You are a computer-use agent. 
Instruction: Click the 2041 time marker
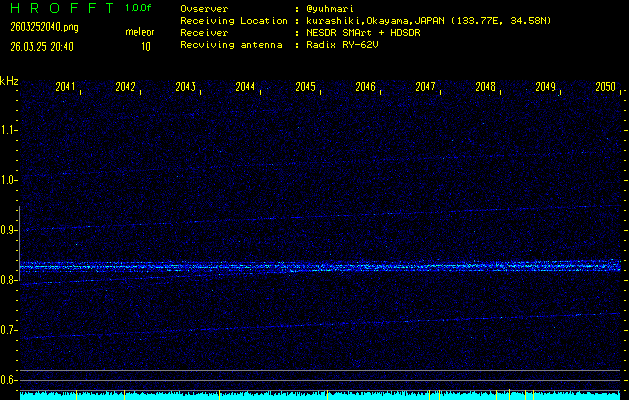coord(66,88)
